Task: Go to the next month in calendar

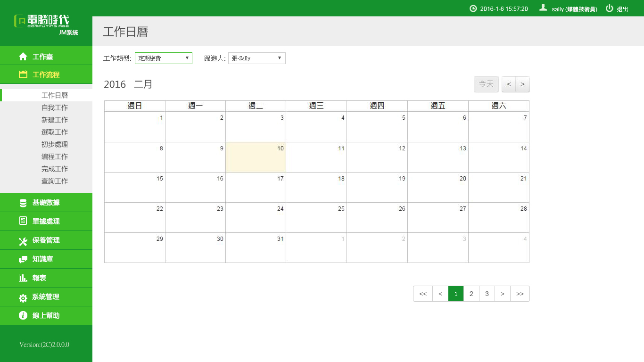Action: (522, 84)
